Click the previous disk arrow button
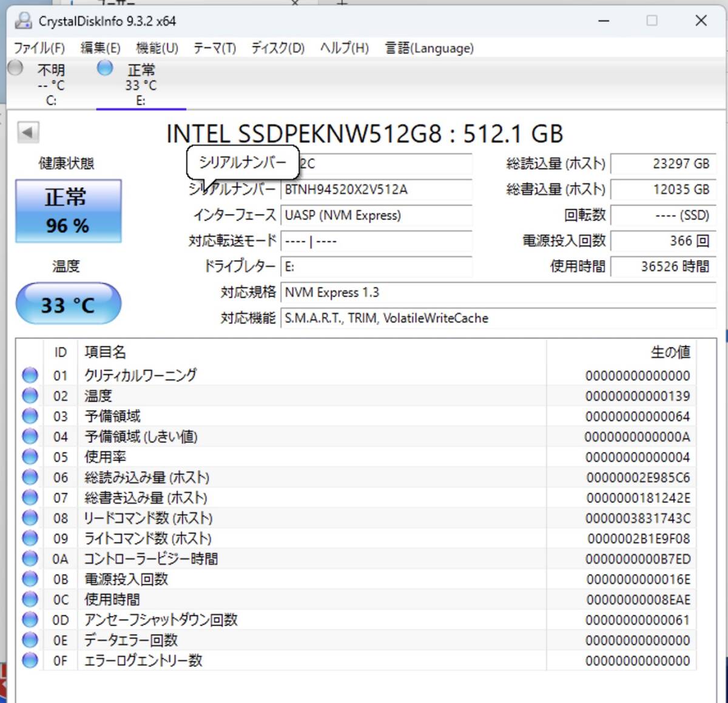 click(x=28, y=132)
